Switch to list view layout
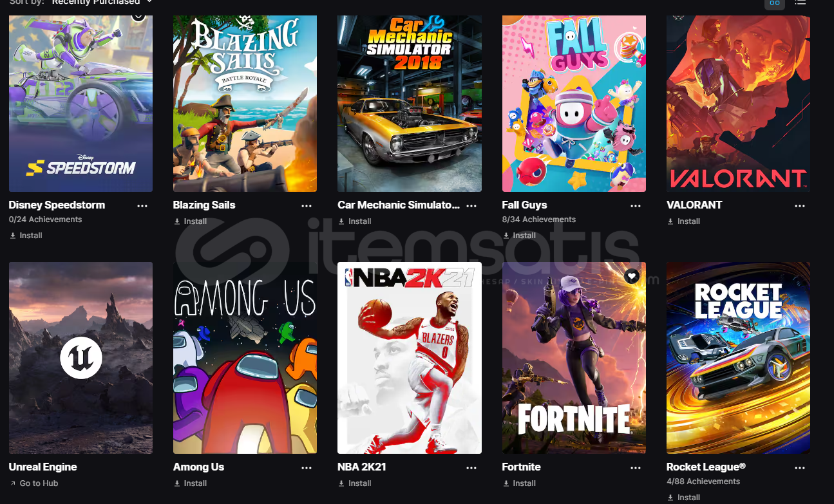 tap(800, 3)
